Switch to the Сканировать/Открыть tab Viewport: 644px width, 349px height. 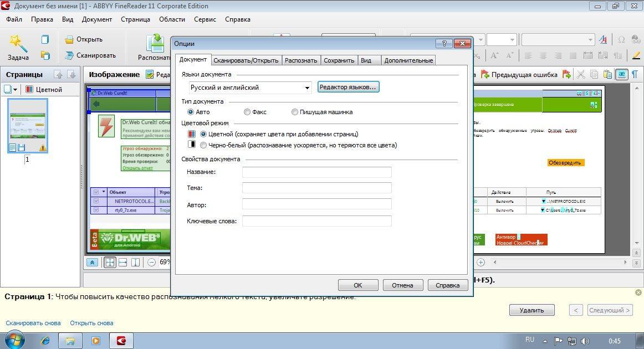[246, 60]
